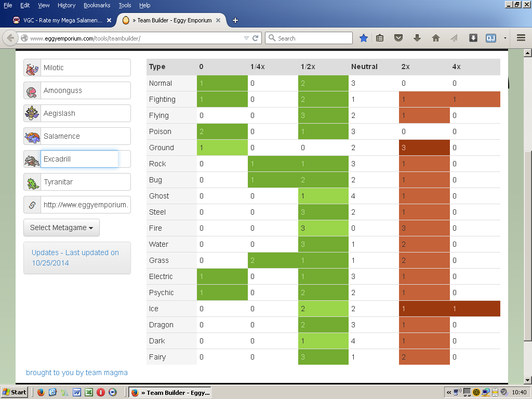The width and height of the screenshot is (532, 399).
Task: Click the Team Builder taskbar button
Action: [170, 393]
